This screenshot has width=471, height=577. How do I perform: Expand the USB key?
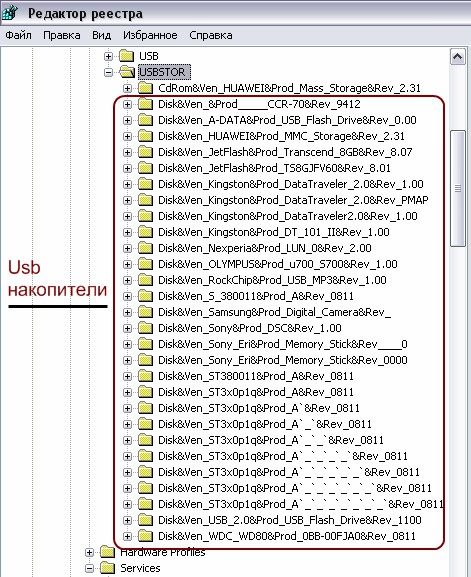(x=108, y=56)
